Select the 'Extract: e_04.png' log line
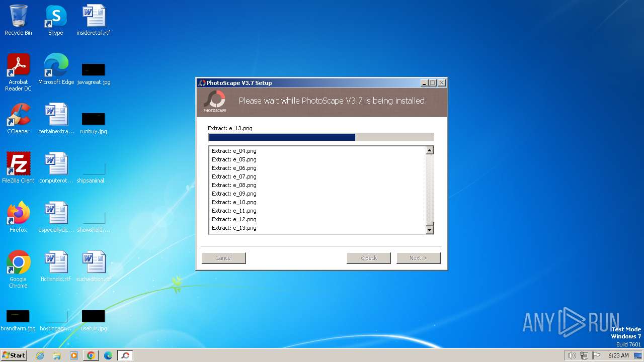644x362 pixels. (x=234, y=151)
